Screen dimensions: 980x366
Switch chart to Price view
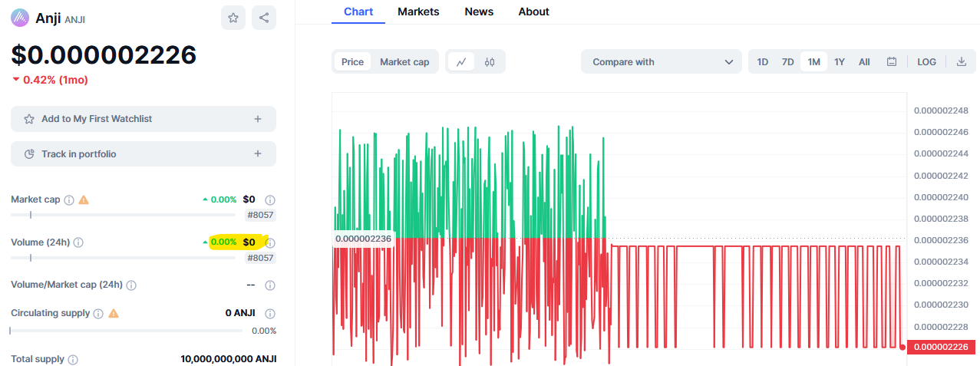(353, 62)
